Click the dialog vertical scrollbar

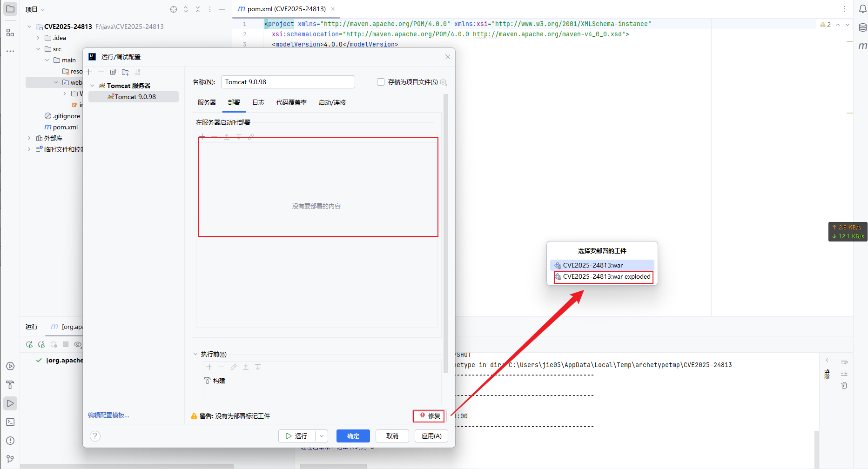446,233
